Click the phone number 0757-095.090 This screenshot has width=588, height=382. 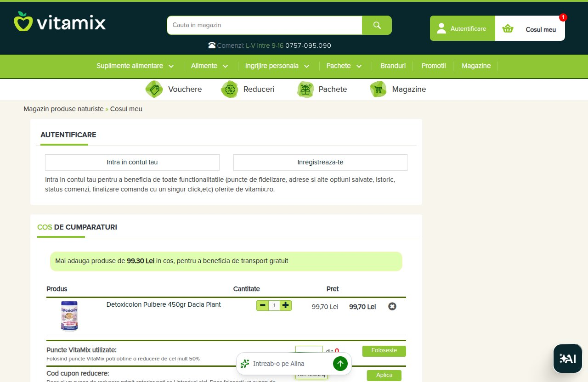pyautogui.click(x=308, y=45)
